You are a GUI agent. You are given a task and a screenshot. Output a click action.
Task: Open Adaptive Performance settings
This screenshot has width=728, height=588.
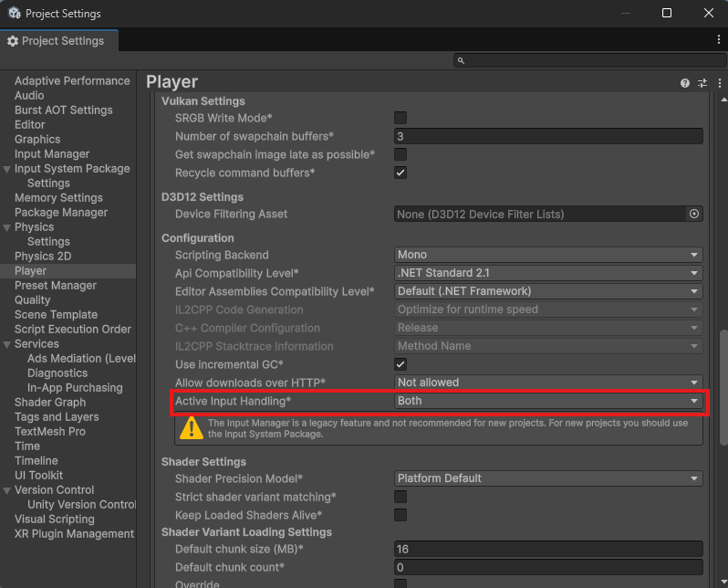click(72, 81)
